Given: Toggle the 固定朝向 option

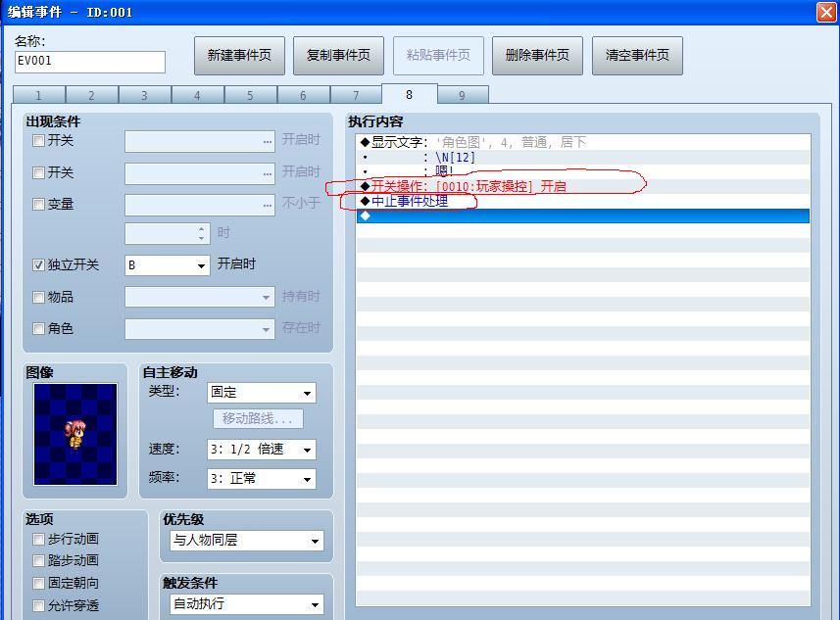Looking at the screenshot, I should coord(38,583).
